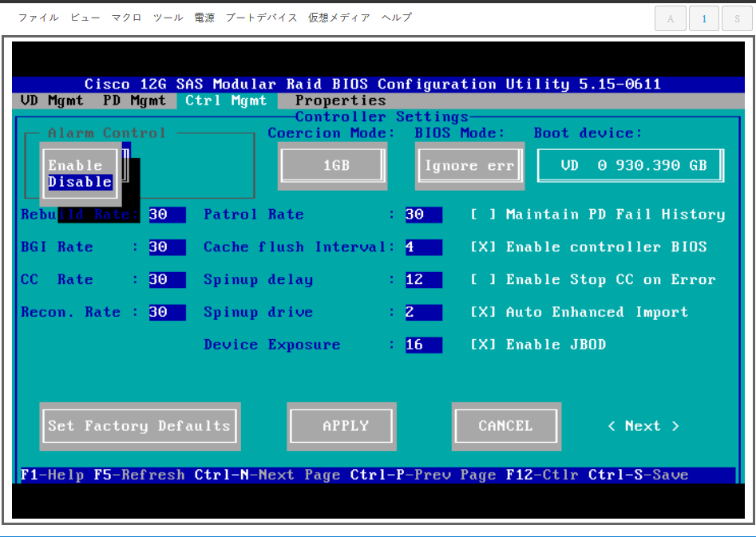Click the 1 keyboard indicator button

coord(704,19)
